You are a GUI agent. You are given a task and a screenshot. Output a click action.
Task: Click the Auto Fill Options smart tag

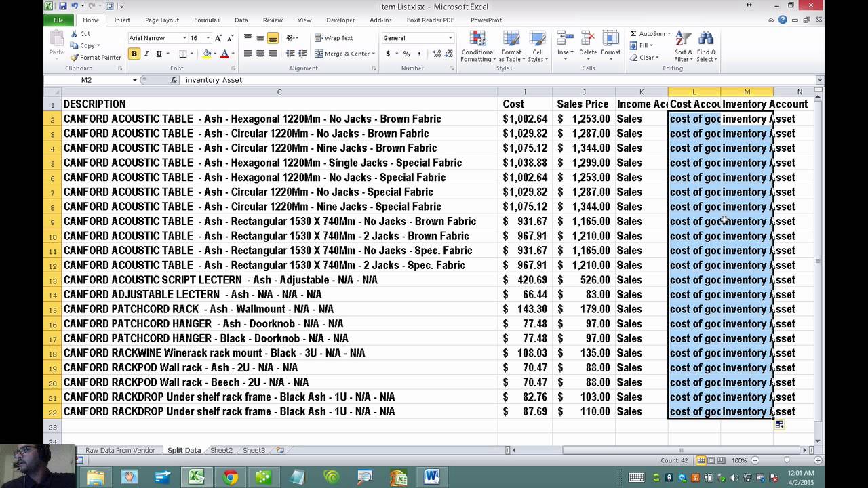pyautogui.click(x=779, y=425)
